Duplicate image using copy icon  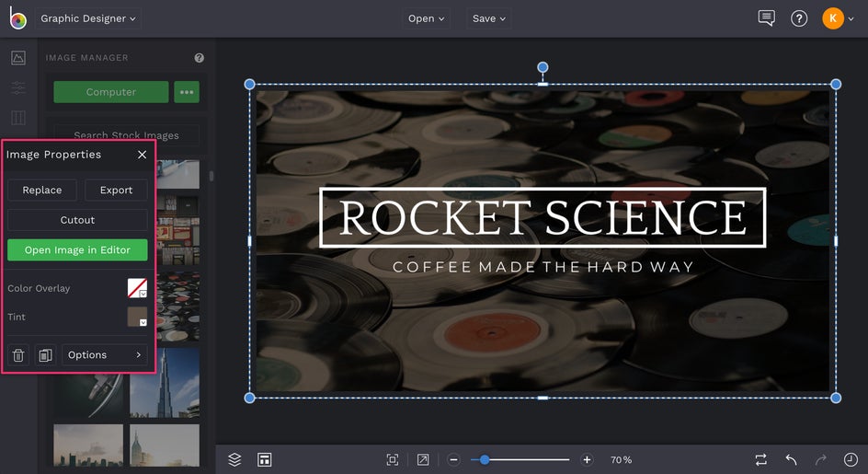pos(45,355)
